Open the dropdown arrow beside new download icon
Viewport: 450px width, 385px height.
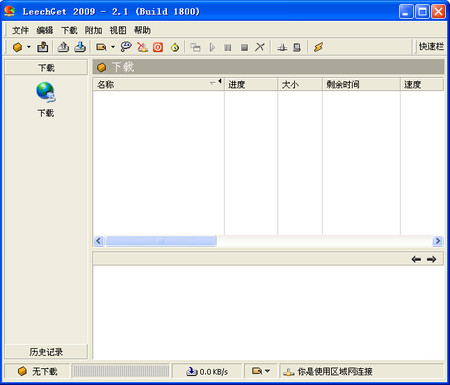click(x=29, y=47)
